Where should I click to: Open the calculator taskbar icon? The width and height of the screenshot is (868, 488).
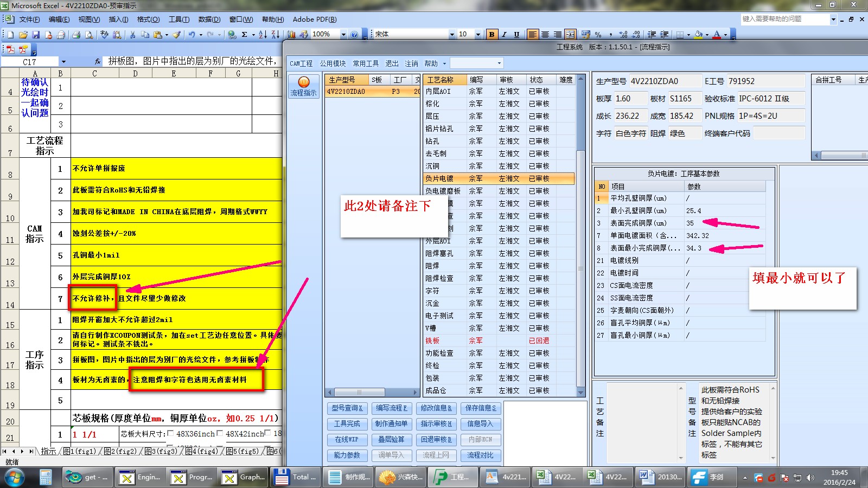click(45, 477)
